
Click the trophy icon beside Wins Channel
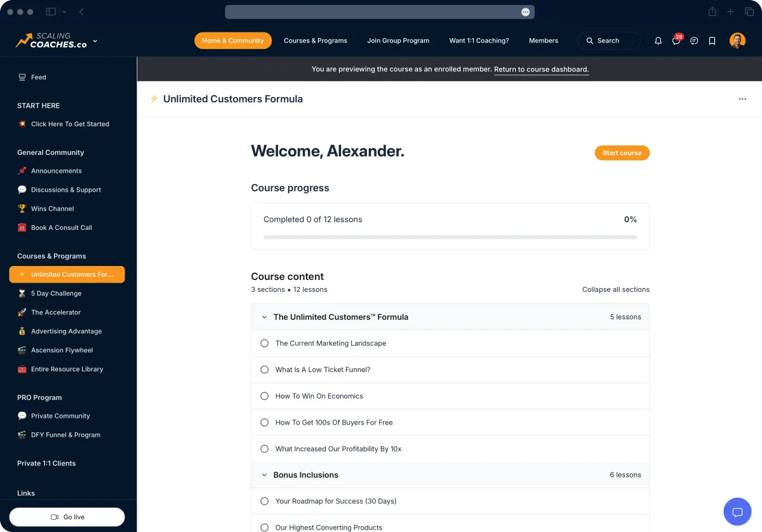[22, 208]
